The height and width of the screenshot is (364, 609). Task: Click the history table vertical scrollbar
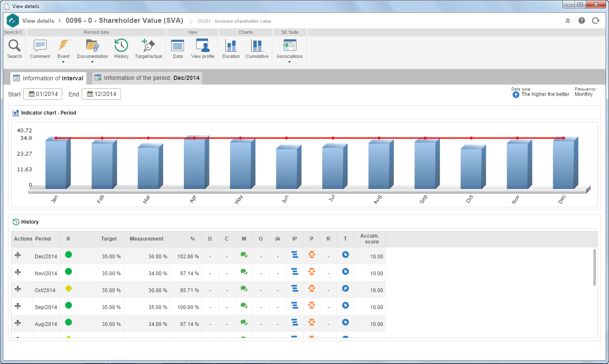595,267
